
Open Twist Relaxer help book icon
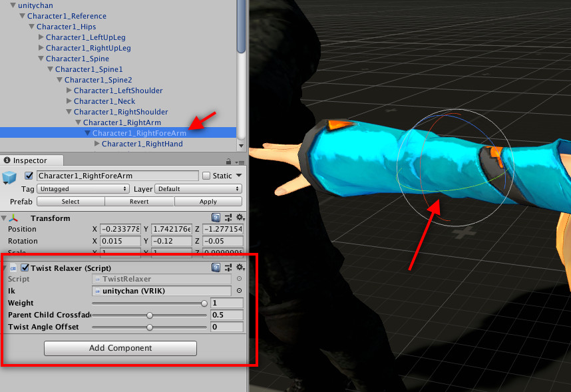(216, 268)
